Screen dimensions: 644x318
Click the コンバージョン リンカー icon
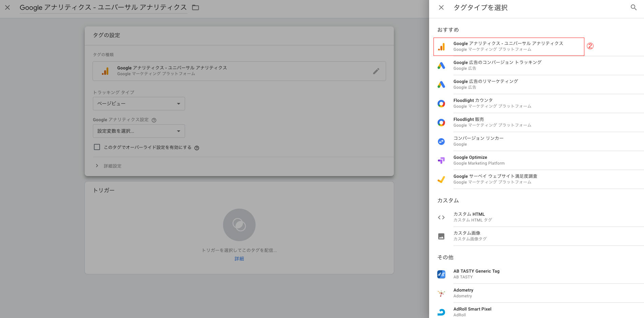(441, 141)
